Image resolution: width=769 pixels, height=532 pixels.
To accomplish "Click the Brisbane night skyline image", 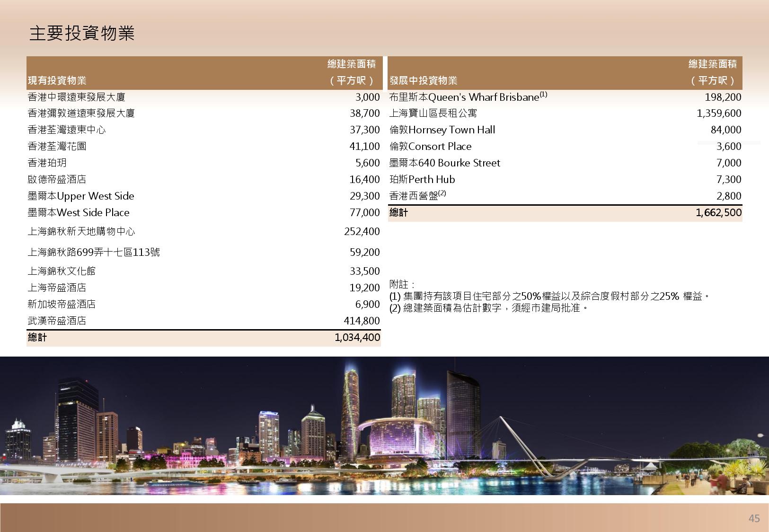I will click(384, 426).
